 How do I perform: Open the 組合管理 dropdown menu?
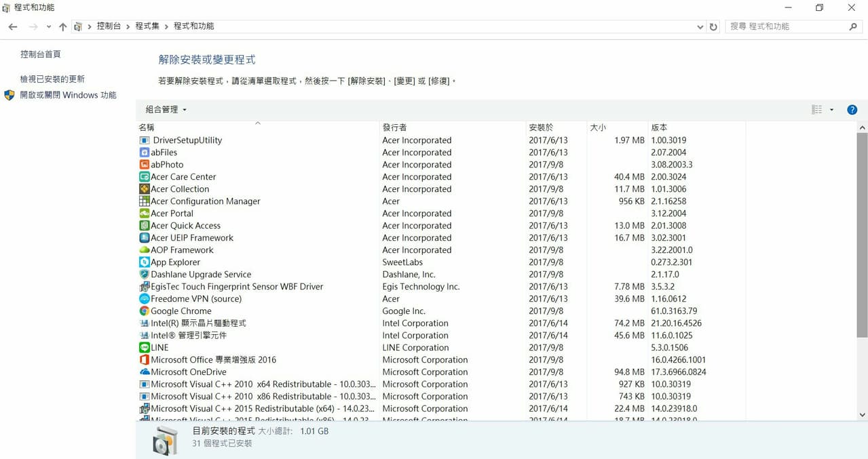pos(166,110)
